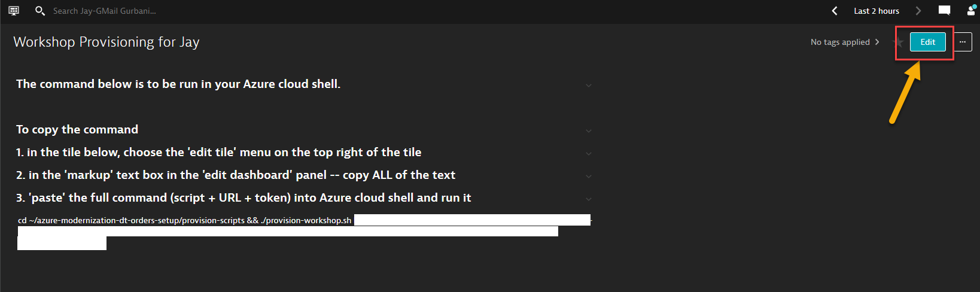Open chevron menu for step 3 tile

(x=589, y=199)
